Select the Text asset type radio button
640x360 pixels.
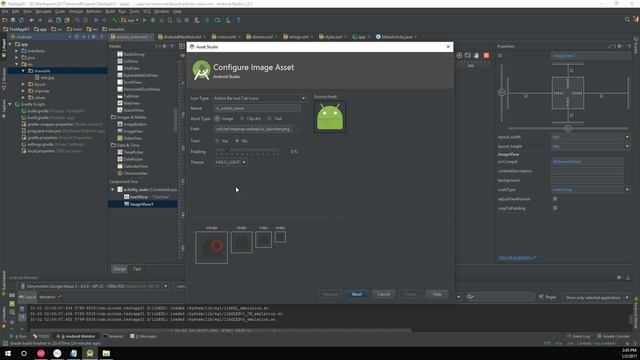pos(269,118)
